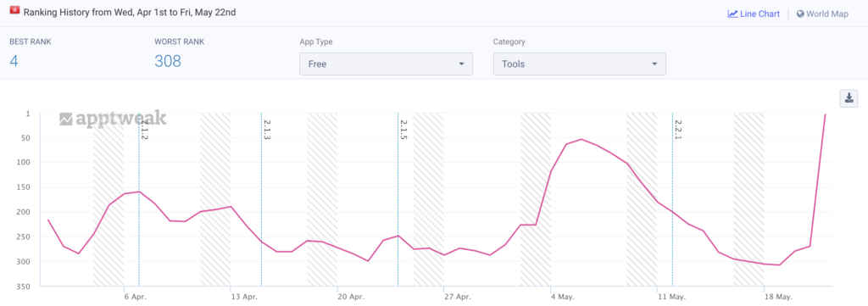Click the 'Category' field label
Viewport: 868px width, 306px height.
pos(509,42)
